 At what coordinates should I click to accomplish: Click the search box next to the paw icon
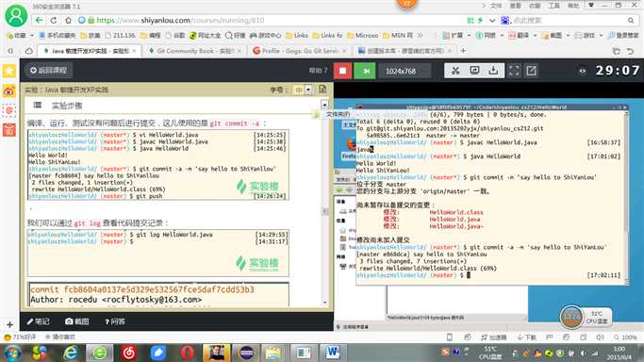coord(567,20)
